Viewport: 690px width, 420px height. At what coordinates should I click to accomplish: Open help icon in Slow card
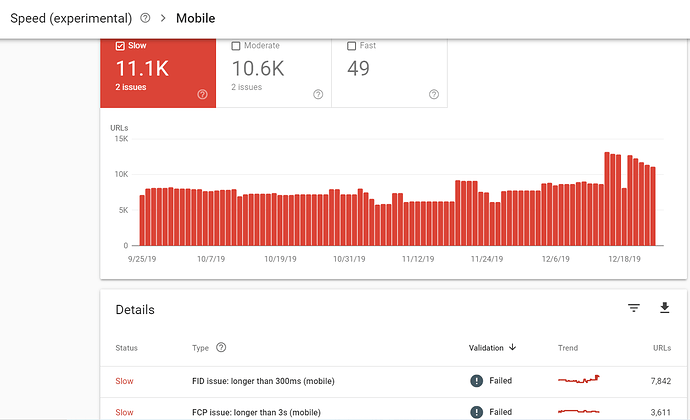click(x=202, y=94)
